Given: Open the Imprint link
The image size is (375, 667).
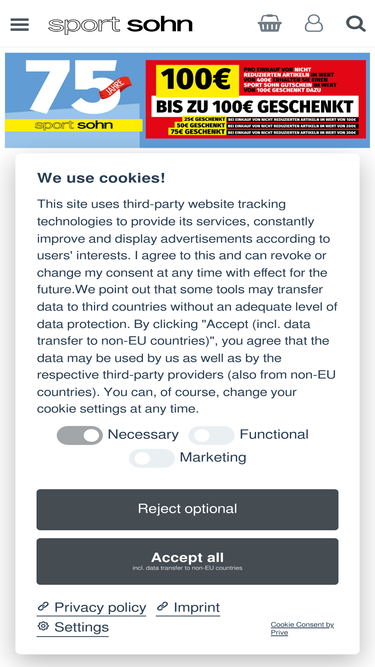Looking at the screenshot, I should pos(196,607).
